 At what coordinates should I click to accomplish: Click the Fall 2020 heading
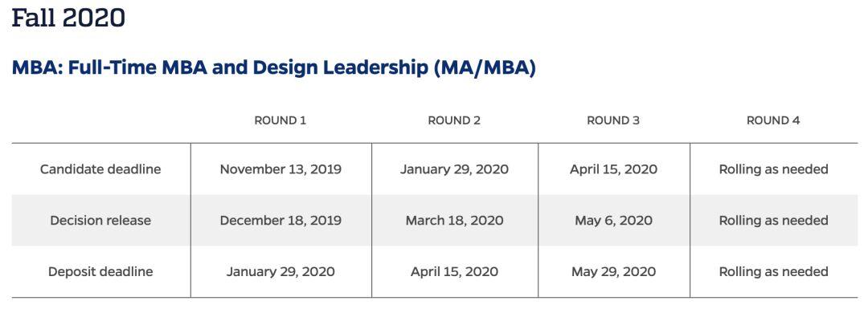point(68,17)
